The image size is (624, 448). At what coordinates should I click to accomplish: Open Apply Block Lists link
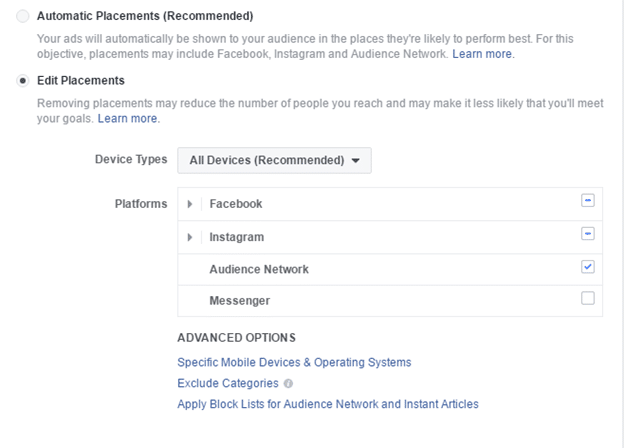point(328,404)
